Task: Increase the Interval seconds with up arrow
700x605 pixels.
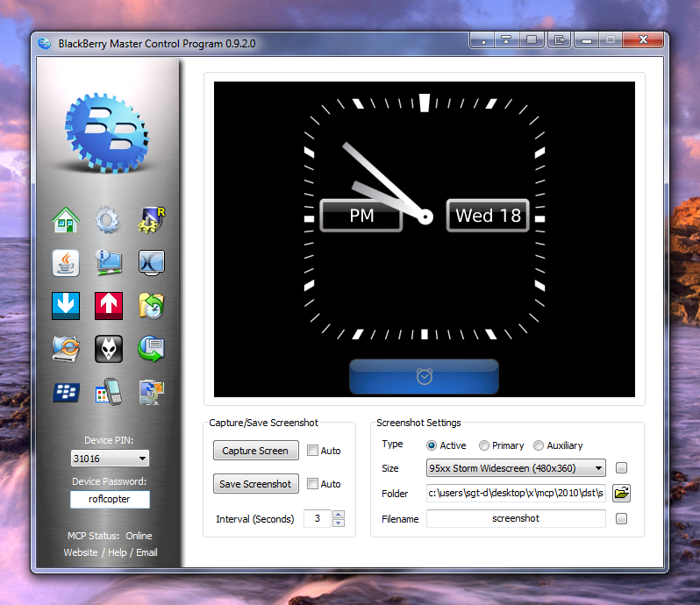Action: click(339, 515)
